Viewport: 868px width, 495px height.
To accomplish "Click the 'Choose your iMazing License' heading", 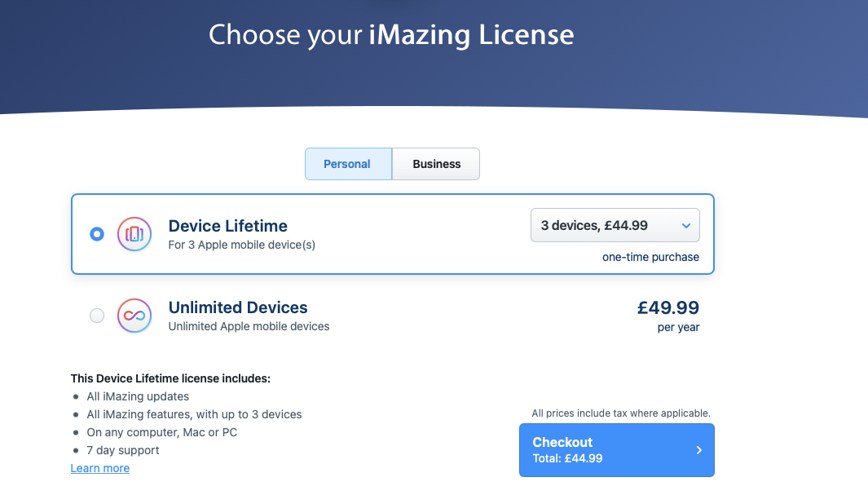I will point(391,35).
